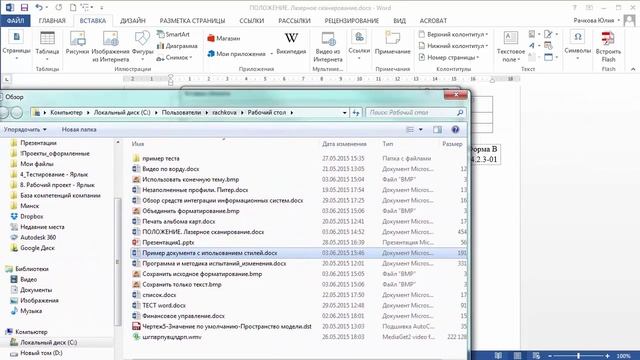Open Верхний колонтитул header dropdown
Viewport: 640px width, 360px height.
453,34
